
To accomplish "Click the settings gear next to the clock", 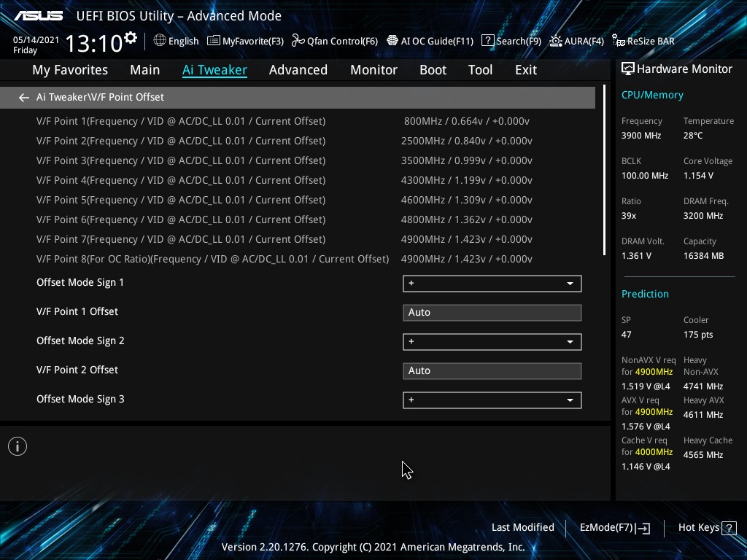I will coord(131,38).
